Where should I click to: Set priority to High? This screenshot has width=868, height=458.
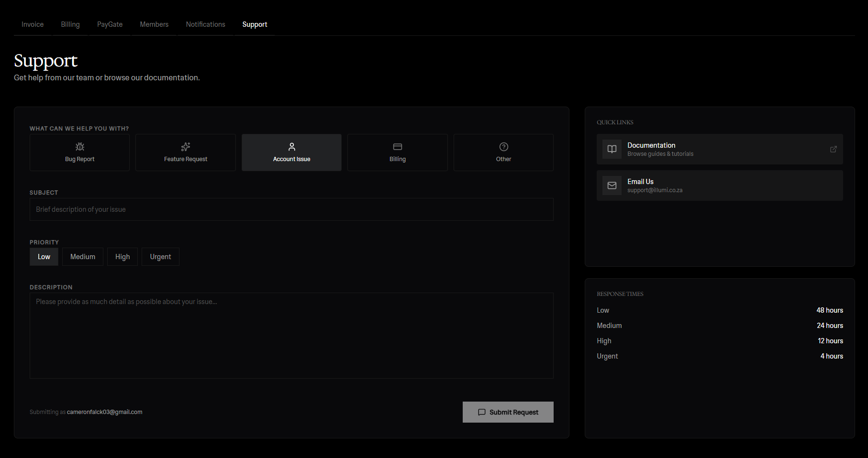click(x=122, y=257)
